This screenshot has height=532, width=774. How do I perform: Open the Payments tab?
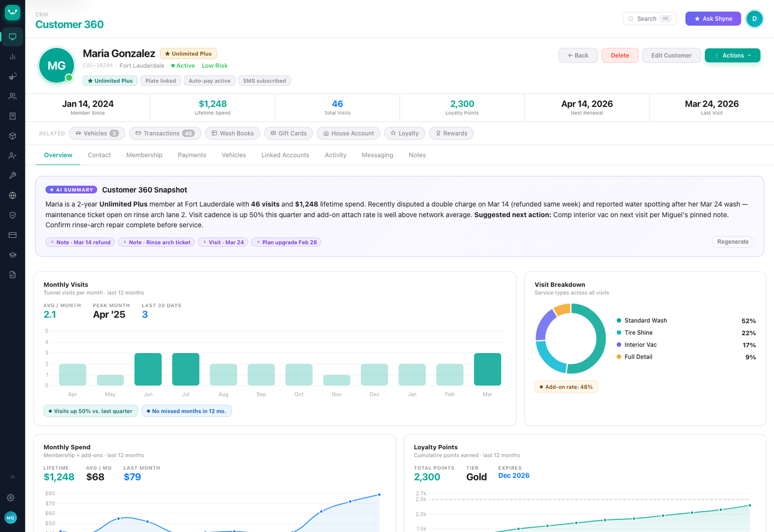coord(192,155)
